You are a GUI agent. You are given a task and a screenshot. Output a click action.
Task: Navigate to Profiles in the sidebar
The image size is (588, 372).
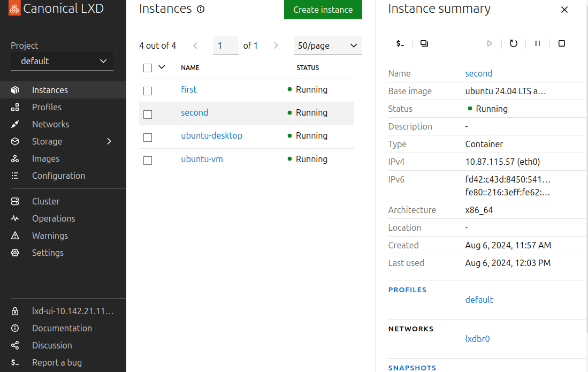click(47, 107)
